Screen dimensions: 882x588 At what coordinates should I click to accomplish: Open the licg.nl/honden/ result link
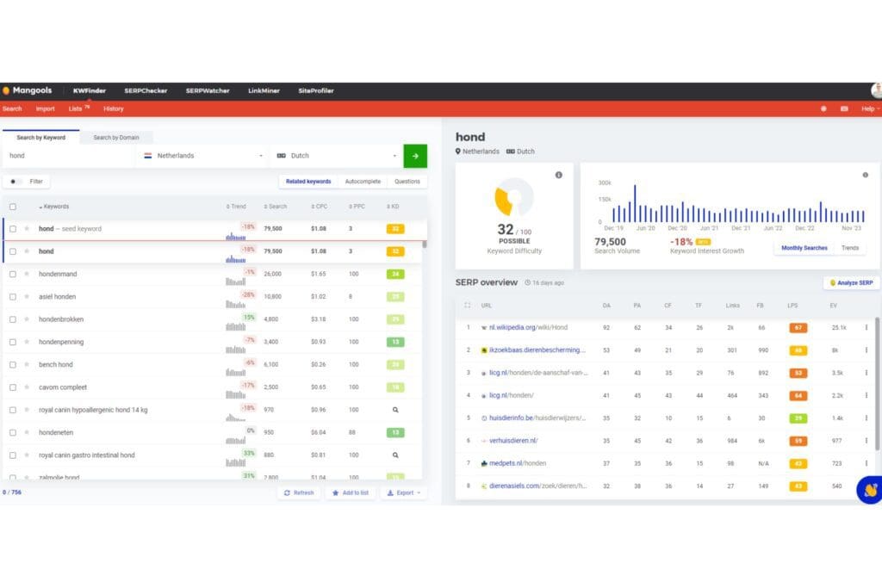(x=512, y=395)
